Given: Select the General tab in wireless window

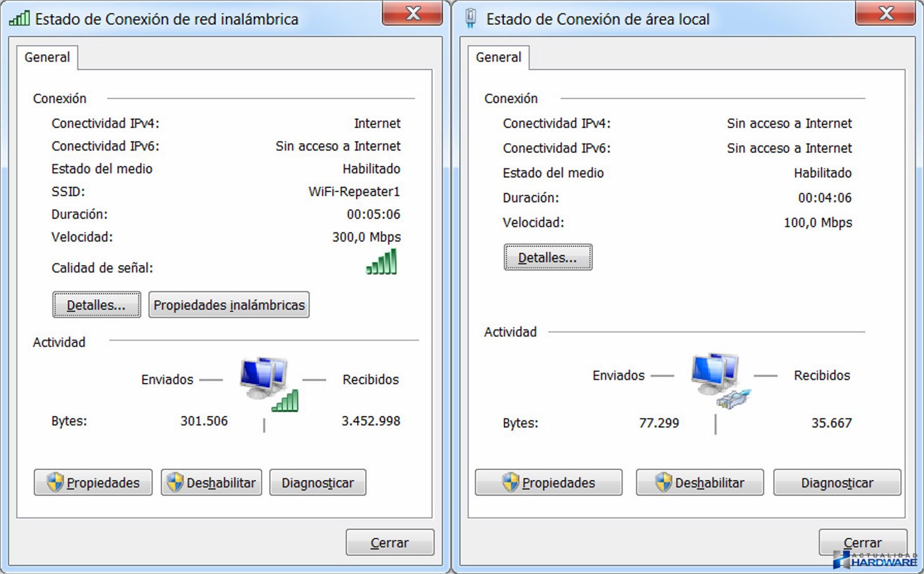Looking at the screenshot, I should 47,57.
